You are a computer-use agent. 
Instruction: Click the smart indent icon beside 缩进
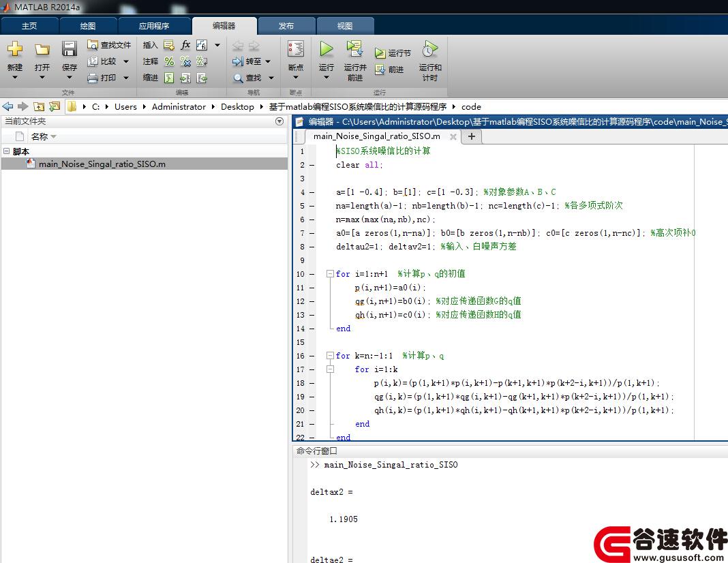(169, 78)
